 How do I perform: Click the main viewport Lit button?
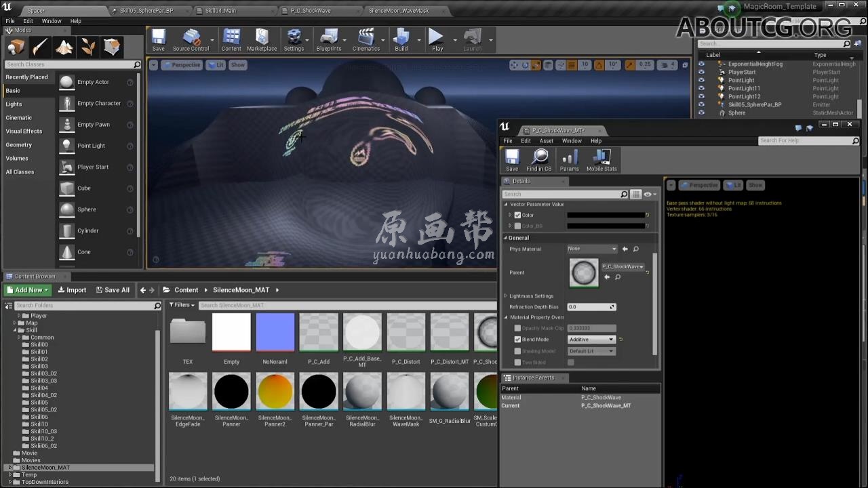(216, 65)
